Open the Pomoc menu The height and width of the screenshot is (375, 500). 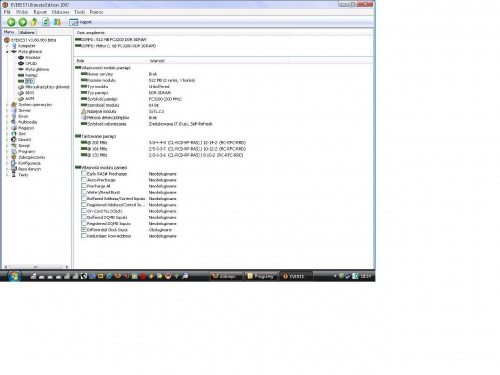pos(97,12)
